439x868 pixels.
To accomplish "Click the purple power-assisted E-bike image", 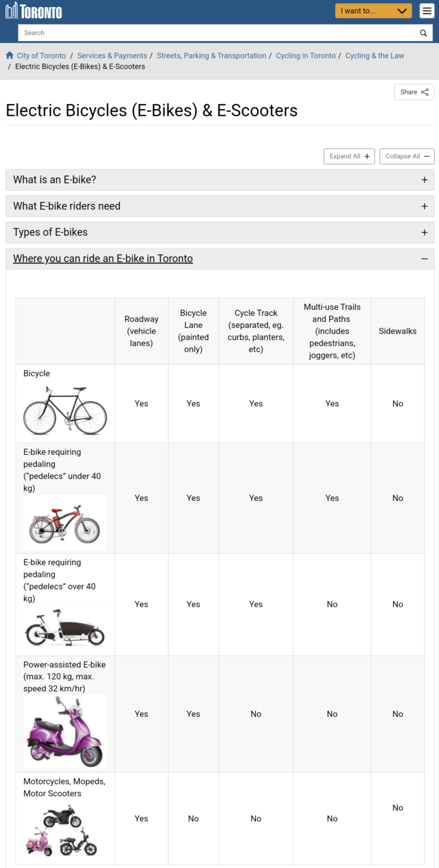I will click(x=64, y=731).
